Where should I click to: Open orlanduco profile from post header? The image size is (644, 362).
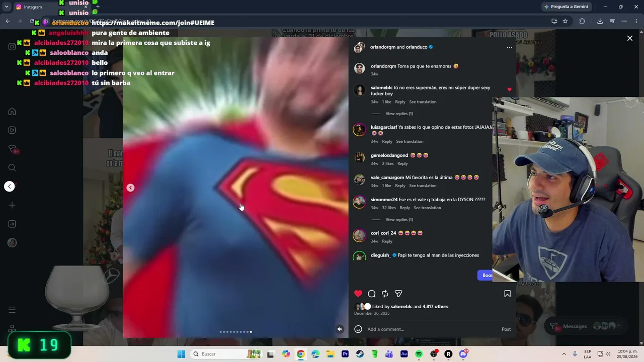(416, 47)
